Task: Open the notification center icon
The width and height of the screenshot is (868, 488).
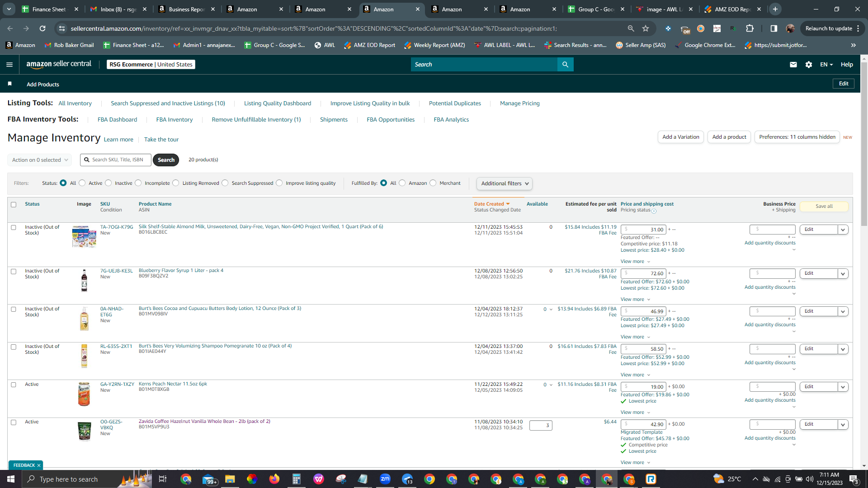Action: [854, 479]
